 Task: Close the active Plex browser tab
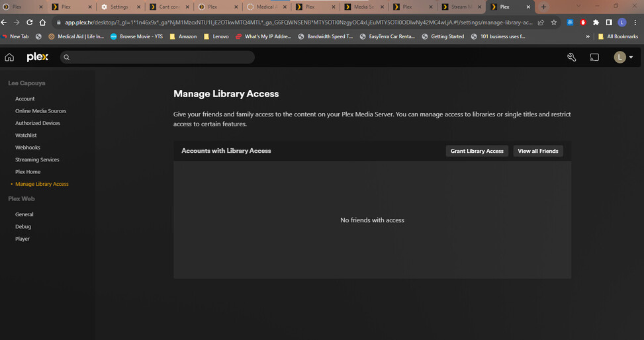(x=528, y=7)
